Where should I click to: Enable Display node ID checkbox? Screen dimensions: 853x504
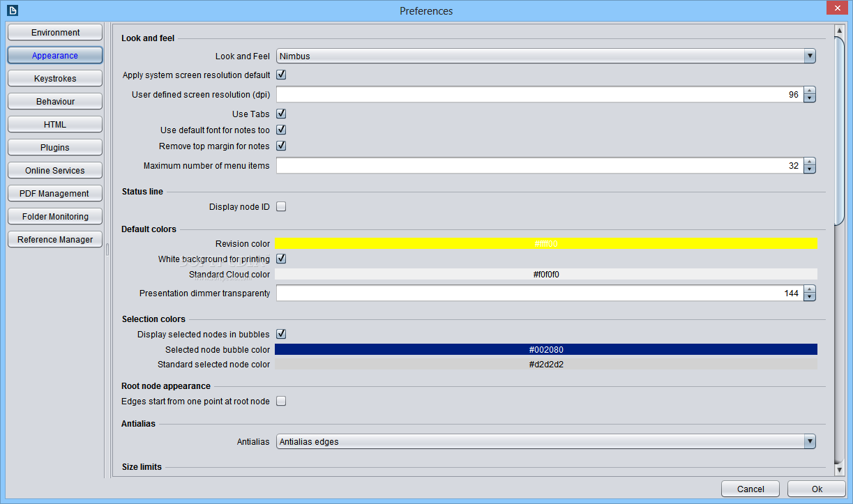[282, 206]
